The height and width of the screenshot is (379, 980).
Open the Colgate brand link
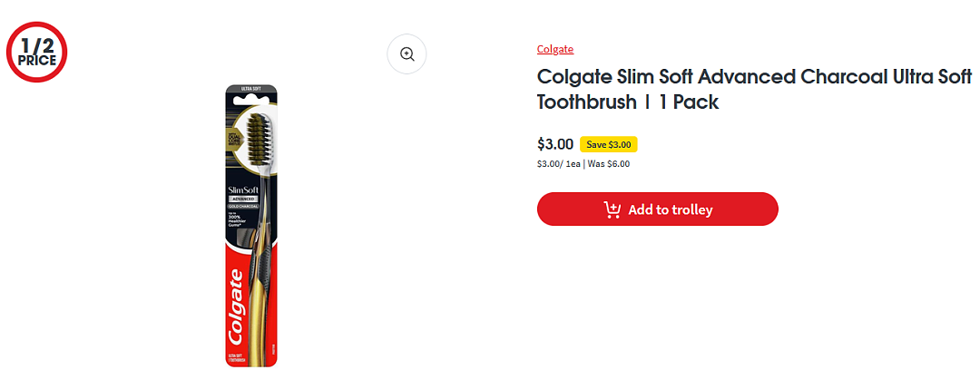[x=555, y=49]
